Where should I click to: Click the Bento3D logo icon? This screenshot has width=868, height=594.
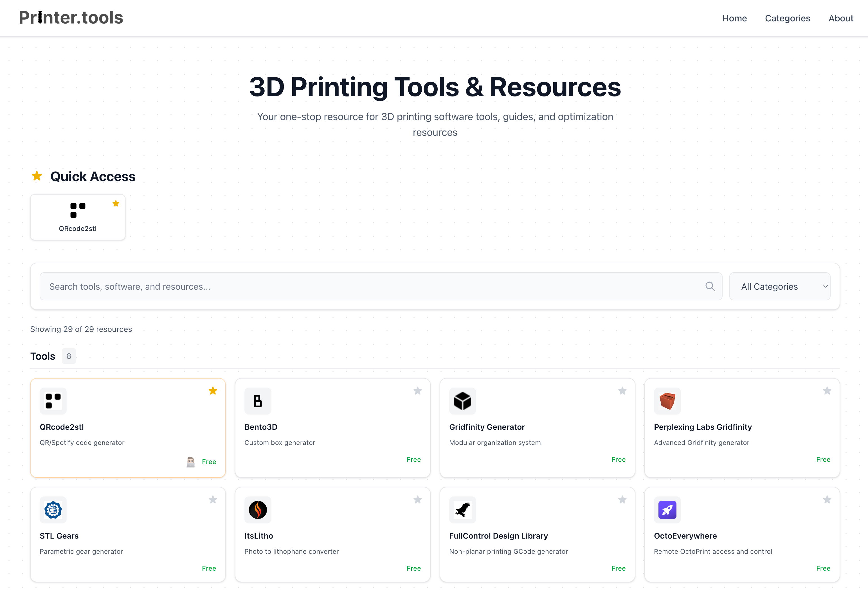[x=258, y=401]
